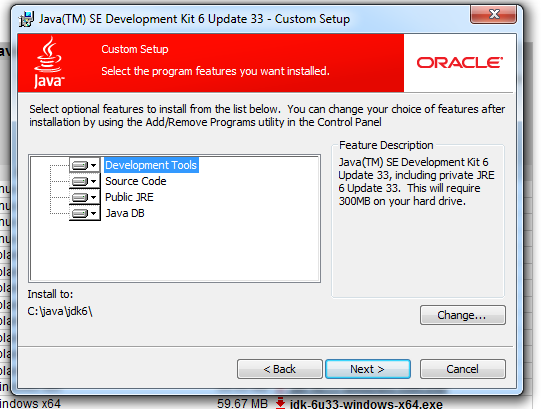This screenshot has height=409, width=542.
Task: Click the Feature Description group label
Action: (386, 145)
